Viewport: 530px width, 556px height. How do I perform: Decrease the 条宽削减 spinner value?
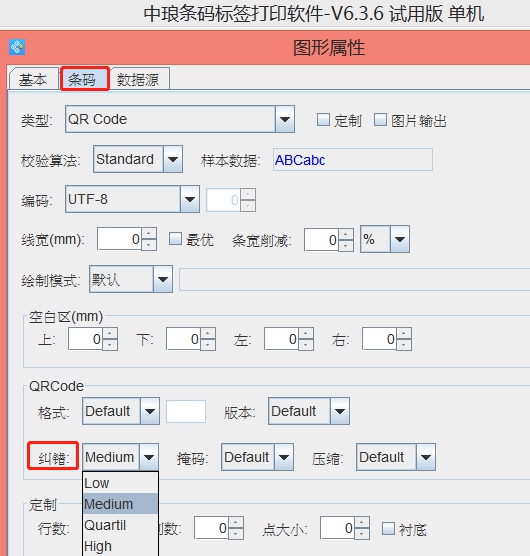pos(346,245)
